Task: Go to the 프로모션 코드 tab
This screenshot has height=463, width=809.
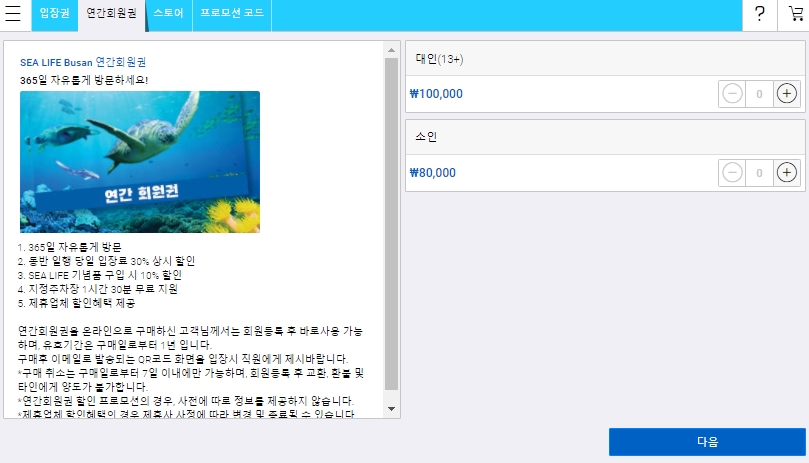Action: pos(232,15)
